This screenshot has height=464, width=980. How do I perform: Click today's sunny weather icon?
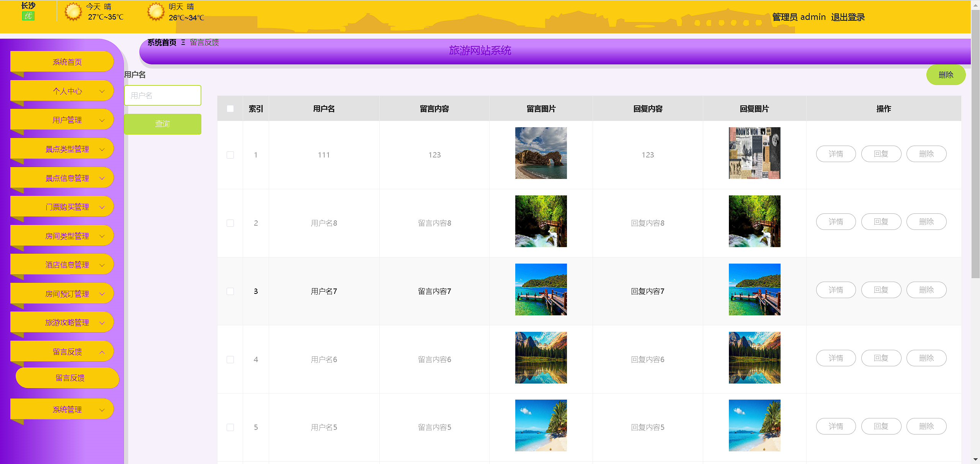[x=73, y=11]
